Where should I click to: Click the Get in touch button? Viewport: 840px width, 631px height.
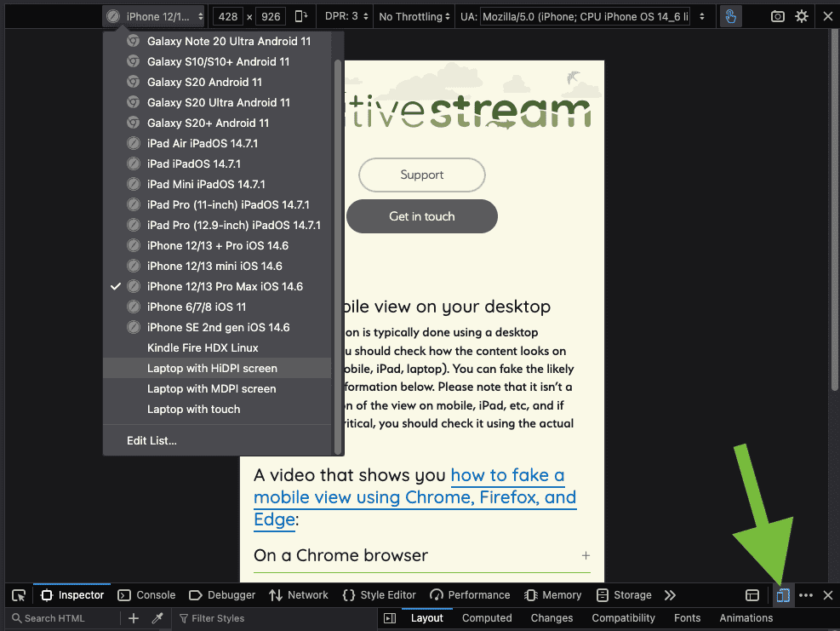[x=421, y=216]
